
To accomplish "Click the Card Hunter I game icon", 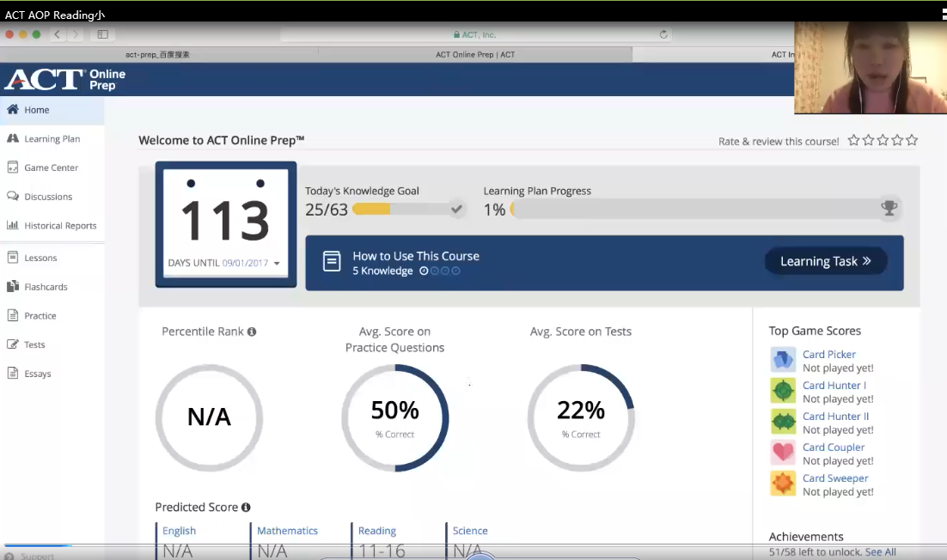I will coord(783,391).
